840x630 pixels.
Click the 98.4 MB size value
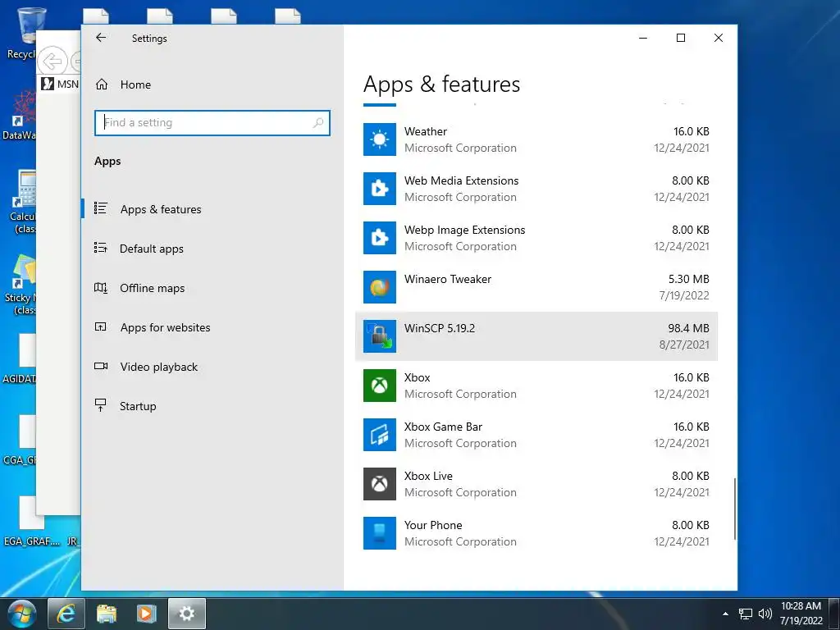coord(688,328)
